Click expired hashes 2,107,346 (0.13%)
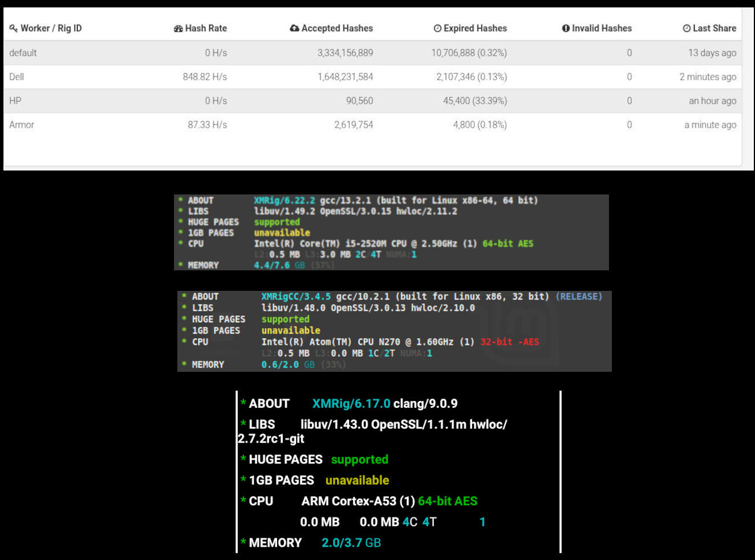This screenshot has height=560, width=755. (472, 77)
